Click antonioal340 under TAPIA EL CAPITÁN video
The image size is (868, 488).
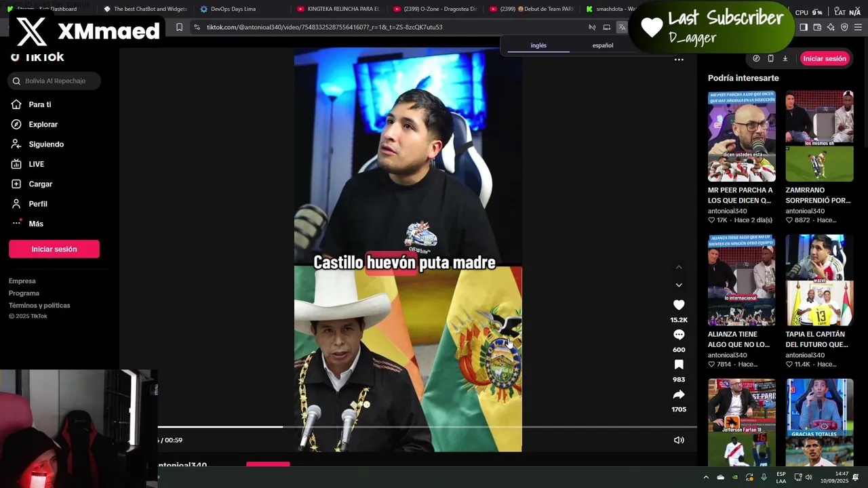coord(805,355)
